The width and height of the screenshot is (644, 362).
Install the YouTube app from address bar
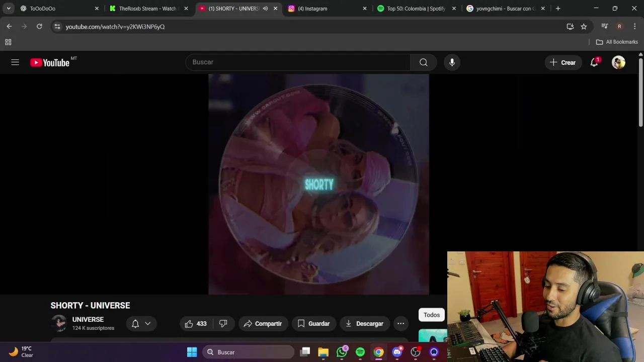click(570, 26)
